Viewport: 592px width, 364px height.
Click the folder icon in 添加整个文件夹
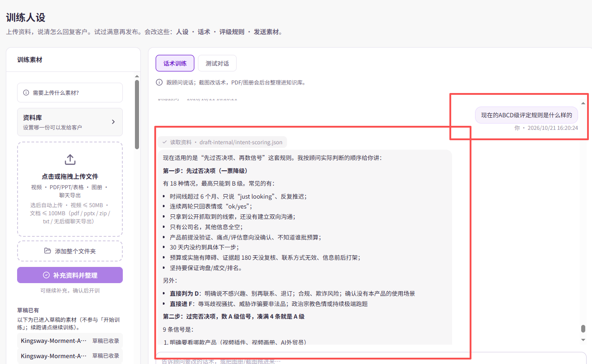tap(48, 251)
